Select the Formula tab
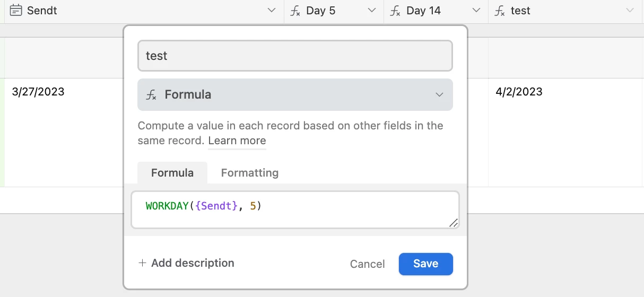 (x=172, y=173)
